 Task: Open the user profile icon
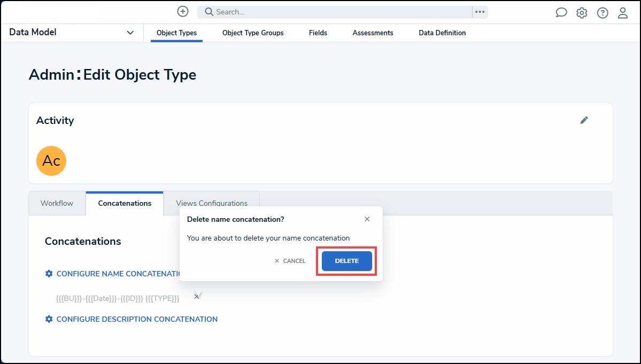coord(623,13)
